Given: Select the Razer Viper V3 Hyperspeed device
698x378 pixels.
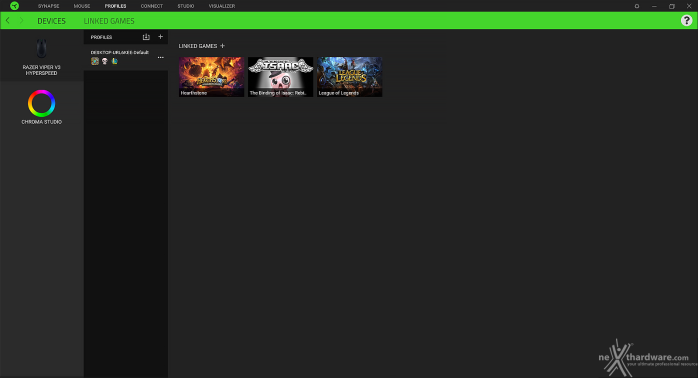Looking at the screenshot, I should coord(41,56).
